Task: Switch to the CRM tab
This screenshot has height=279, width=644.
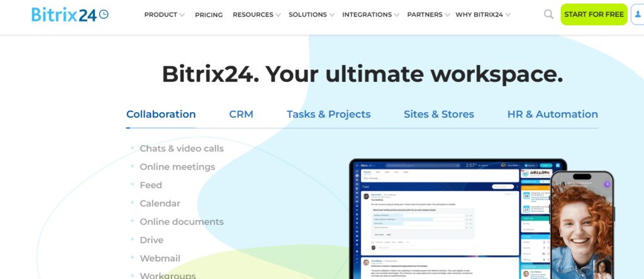Action: [x=241, y=114]
